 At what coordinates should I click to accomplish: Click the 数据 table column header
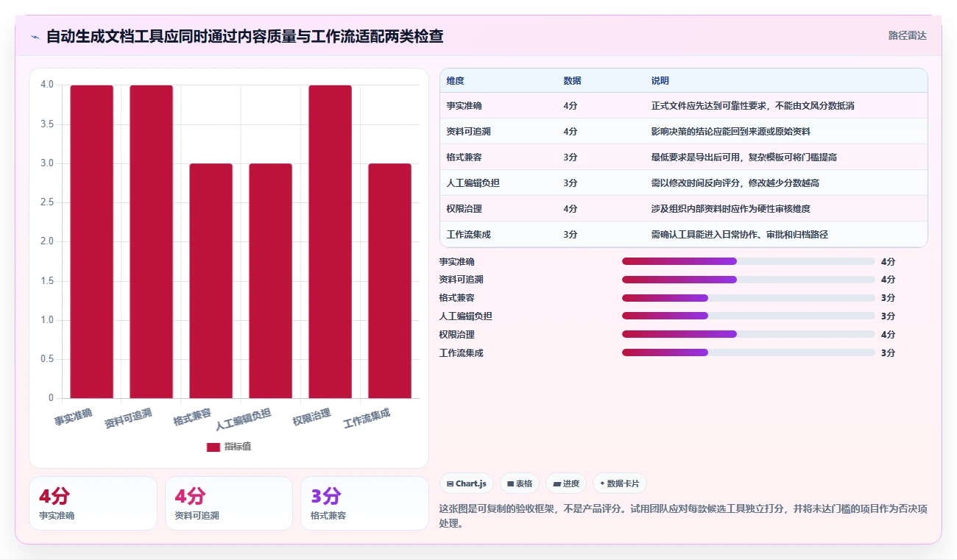[x=572, y=80]
